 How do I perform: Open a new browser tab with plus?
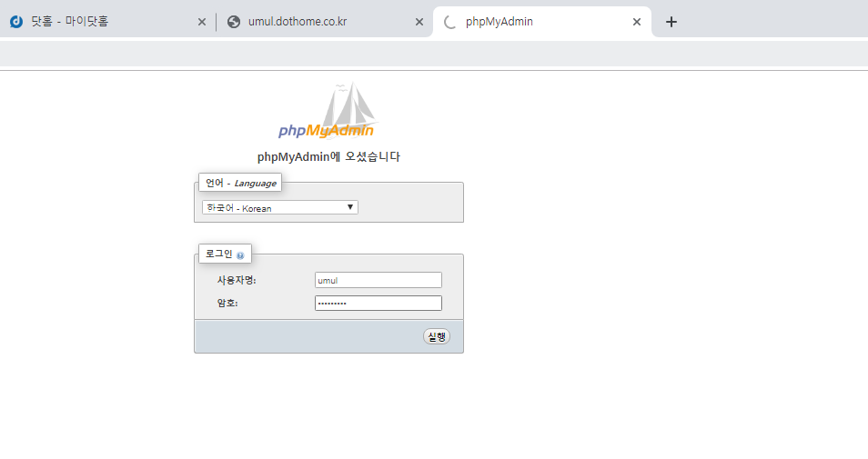pos(671,22)
